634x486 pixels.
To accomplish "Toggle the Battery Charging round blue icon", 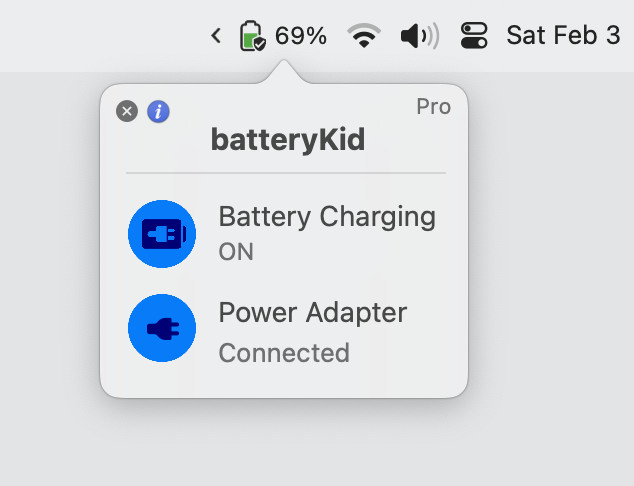I will (162, 234).
